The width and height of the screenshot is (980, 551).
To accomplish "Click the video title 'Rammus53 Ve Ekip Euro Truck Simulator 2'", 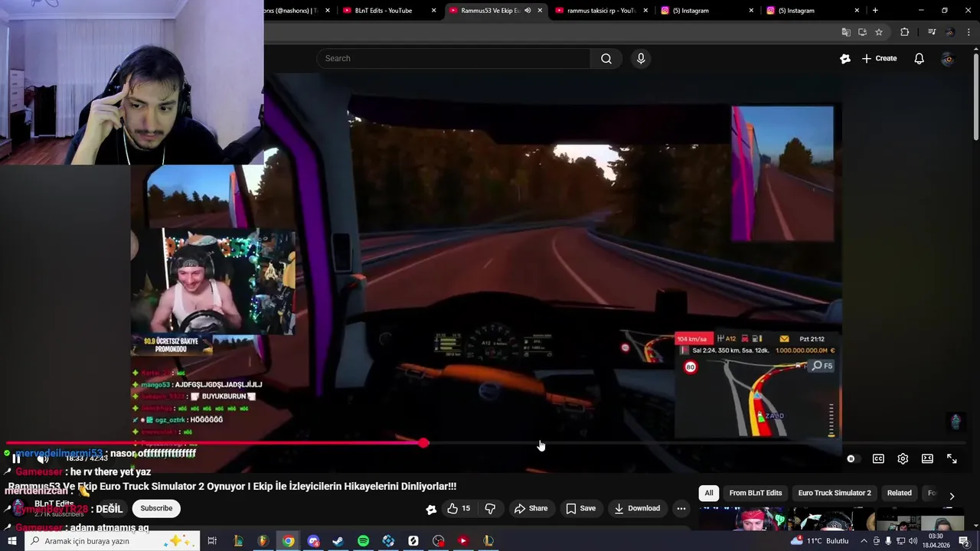I will [x=232, y=486].
